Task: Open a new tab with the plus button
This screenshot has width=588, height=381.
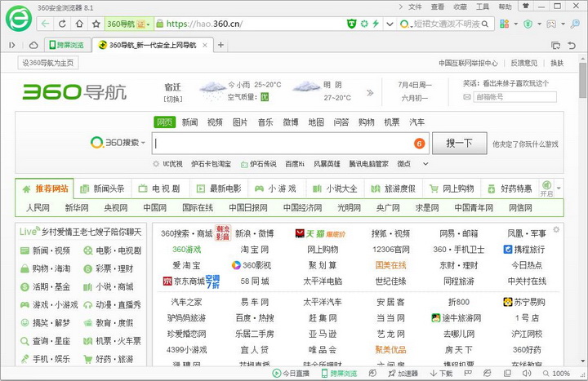Action: pos(220,45)
